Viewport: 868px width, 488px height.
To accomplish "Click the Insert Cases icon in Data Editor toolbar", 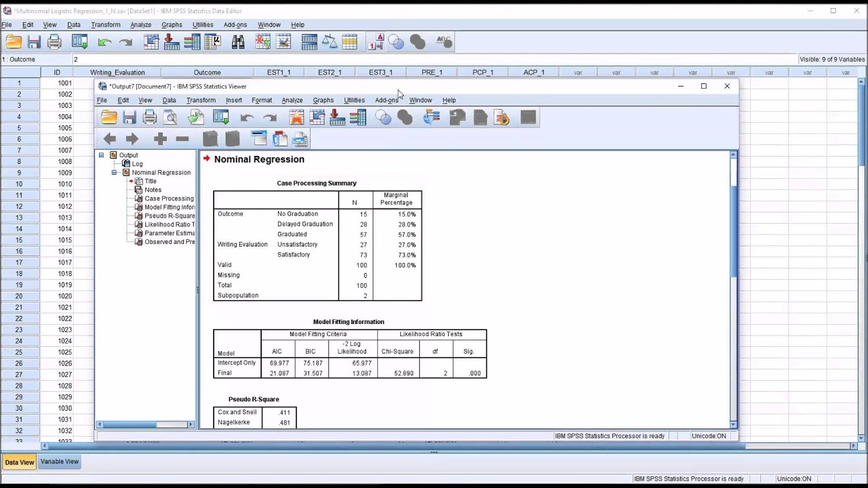I will [x=263, y=42].
